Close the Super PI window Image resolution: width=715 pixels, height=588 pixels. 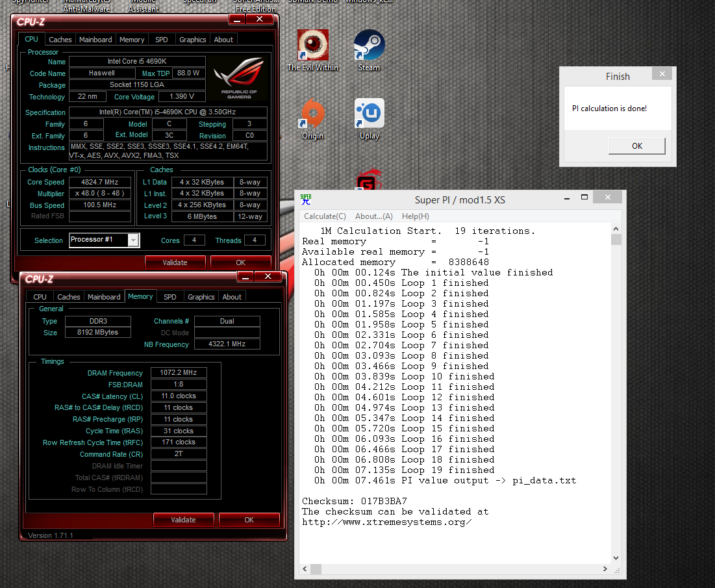click(607, 197)
